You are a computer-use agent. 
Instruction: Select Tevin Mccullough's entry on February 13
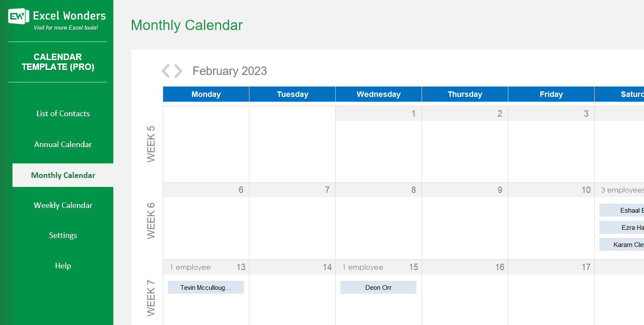pos(206,287)
